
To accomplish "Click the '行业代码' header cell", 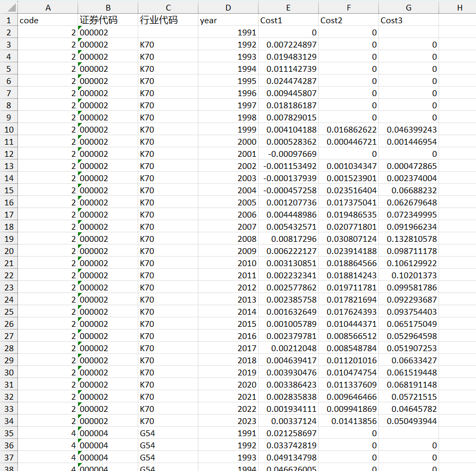I will click(x=168, y=21).
